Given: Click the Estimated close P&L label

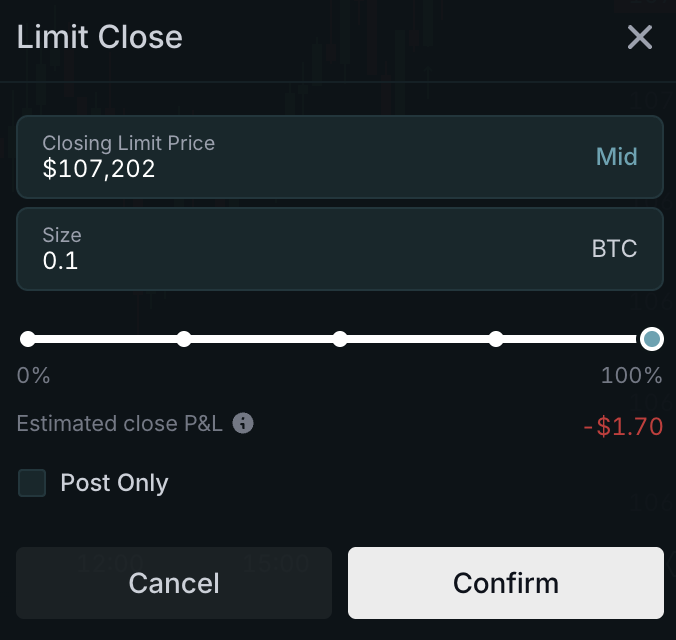Looking at the screenshot, I should coord(120,424).
